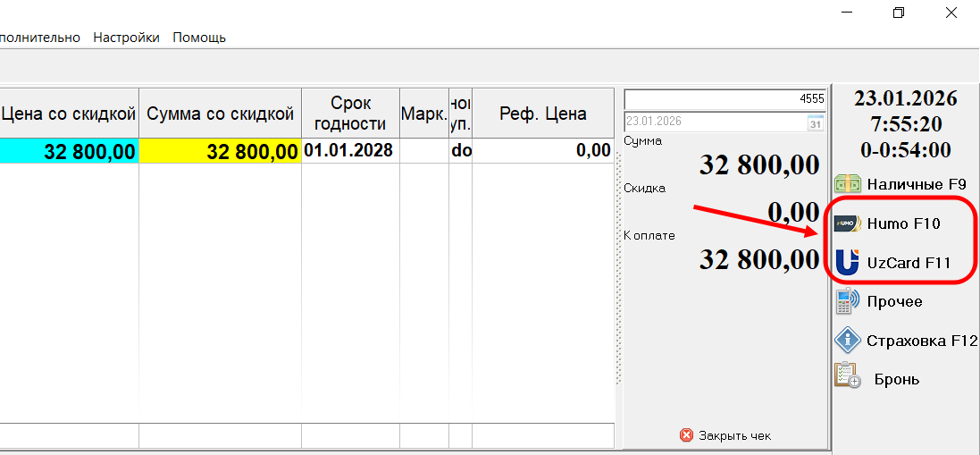Click the К оплате total 32 800,00
Image resolution: width=980 pixels, height=455 pixels.
click(759, 259)
